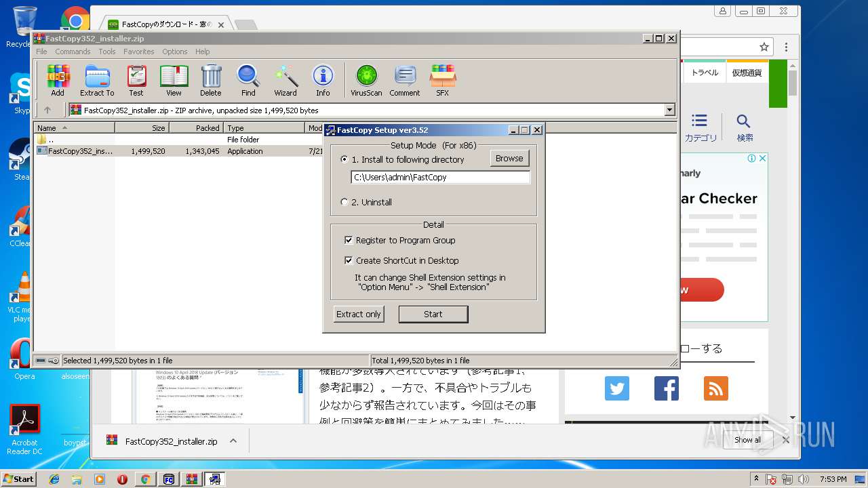Close the ad with its X icon
This screenshot has width=868, height=488.
pos(762,159)
